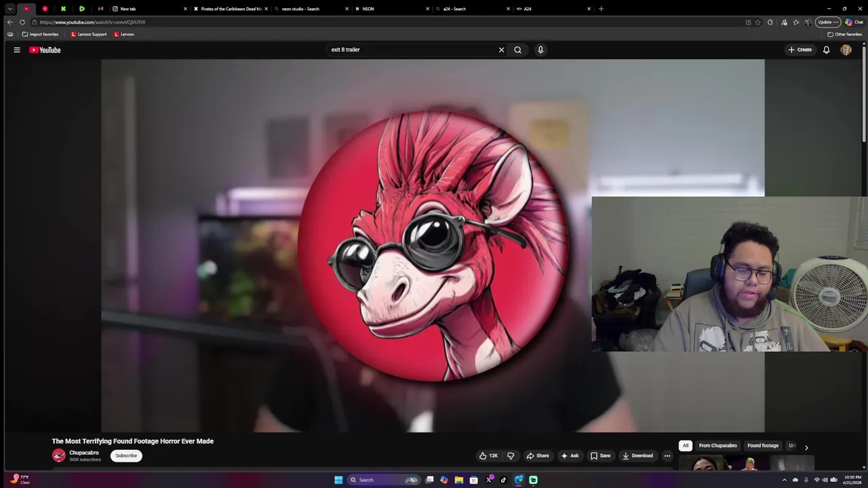Screen dimensions: 868x488
Task: Show hidden system tray icons
Action: pos(785,480)
